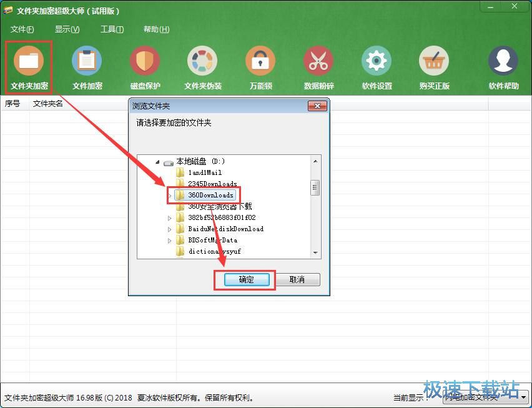Screen dimensions: 532x408
Task: Expand the BaiduNetdiskDownload folder
Action: 170,229
